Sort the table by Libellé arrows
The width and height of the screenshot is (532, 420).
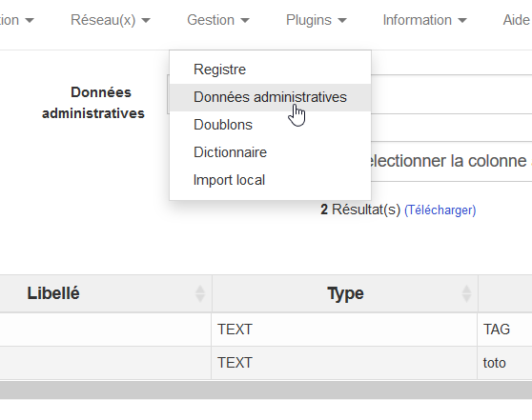coord(200,293)
